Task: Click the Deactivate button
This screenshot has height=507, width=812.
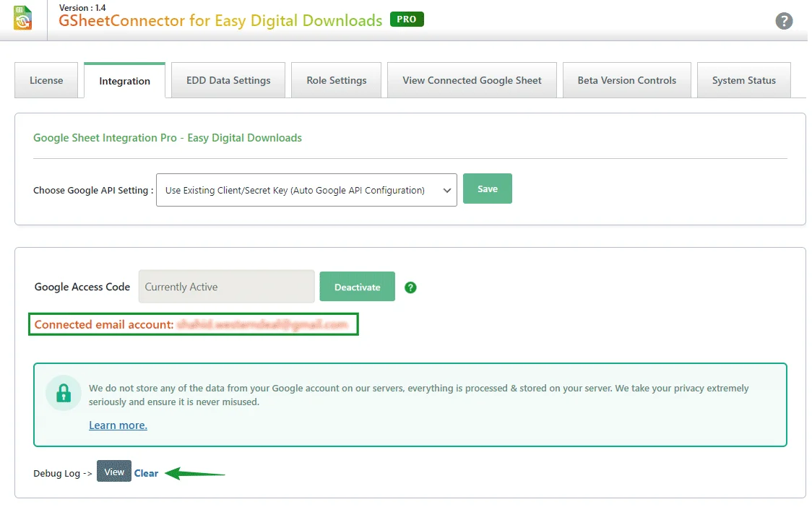Action: 358,287
